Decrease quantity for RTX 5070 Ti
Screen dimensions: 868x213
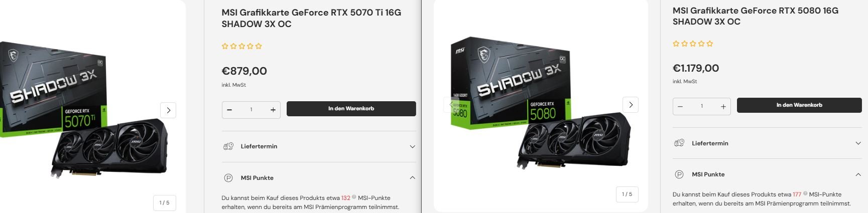click(x=229, y=110)
